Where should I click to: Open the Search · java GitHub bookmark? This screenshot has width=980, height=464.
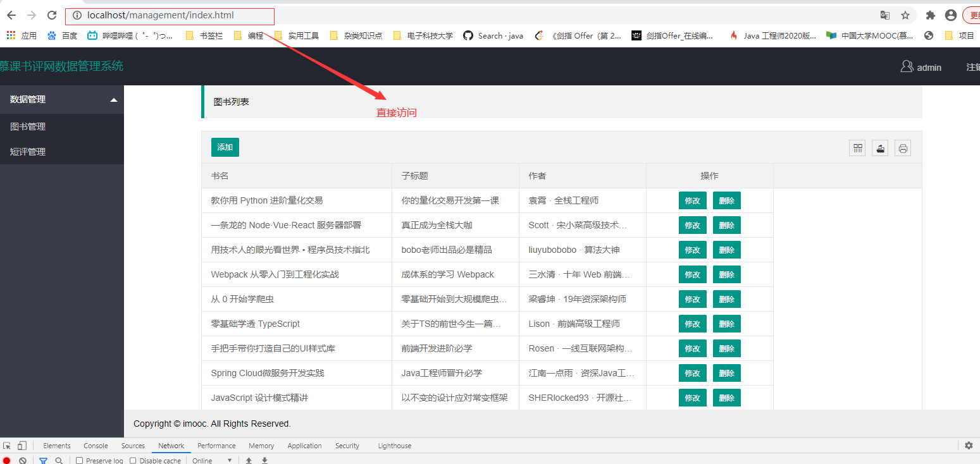tap(493, 35)
